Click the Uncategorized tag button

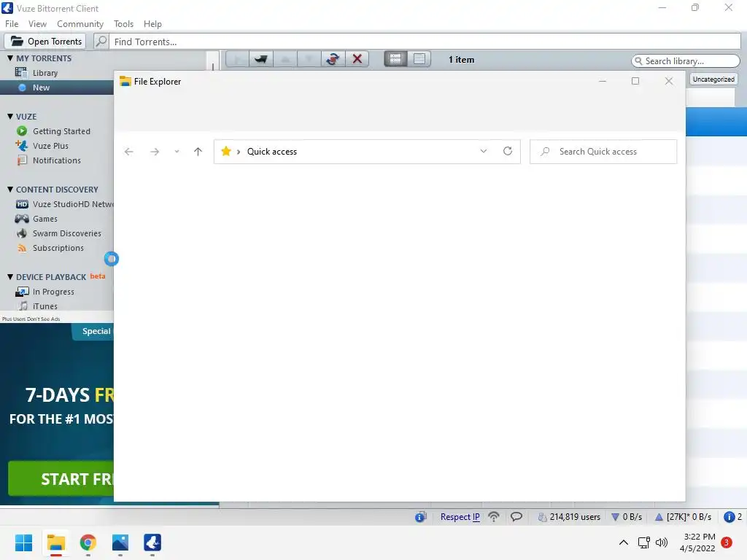point(713,79)
